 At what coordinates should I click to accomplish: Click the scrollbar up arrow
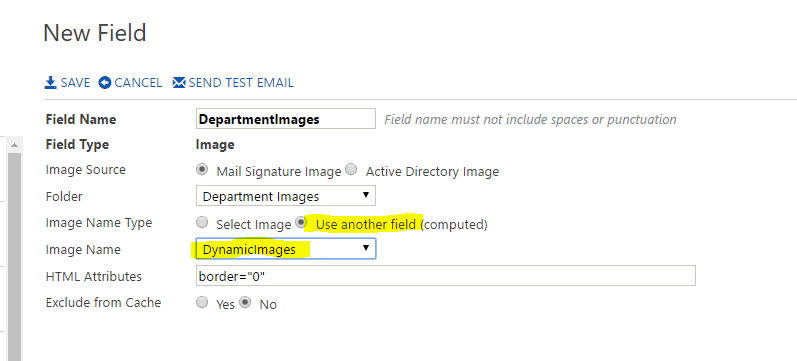click(x=14, y=145)
